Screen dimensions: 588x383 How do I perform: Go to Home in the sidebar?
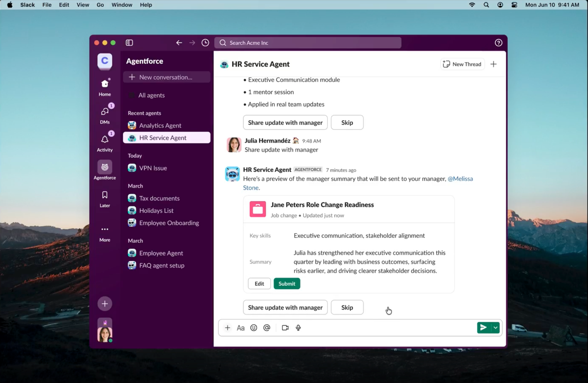tap(105, 87)
